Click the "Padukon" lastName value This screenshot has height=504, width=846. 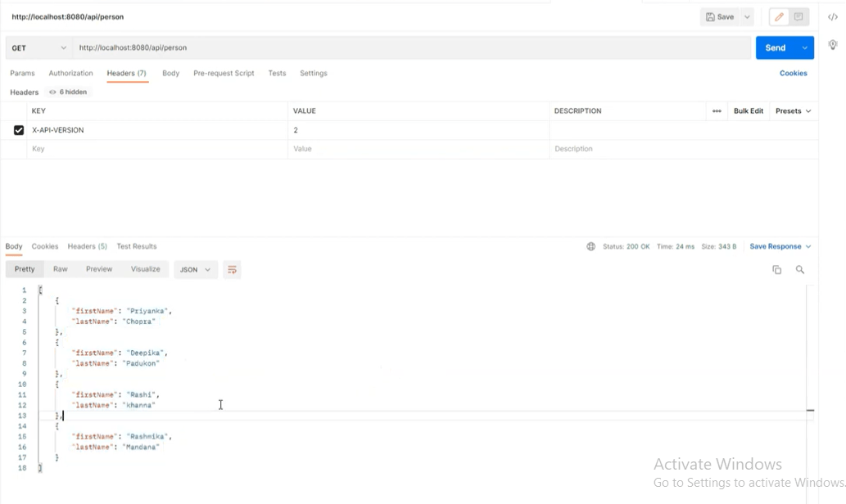point(141,363)
